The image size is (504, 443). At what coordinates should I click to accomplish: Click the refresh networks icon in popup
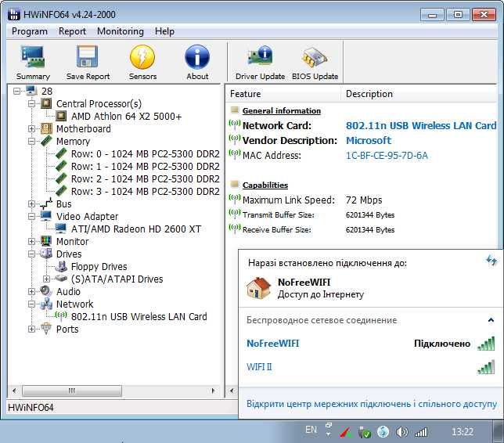point(491,260)
